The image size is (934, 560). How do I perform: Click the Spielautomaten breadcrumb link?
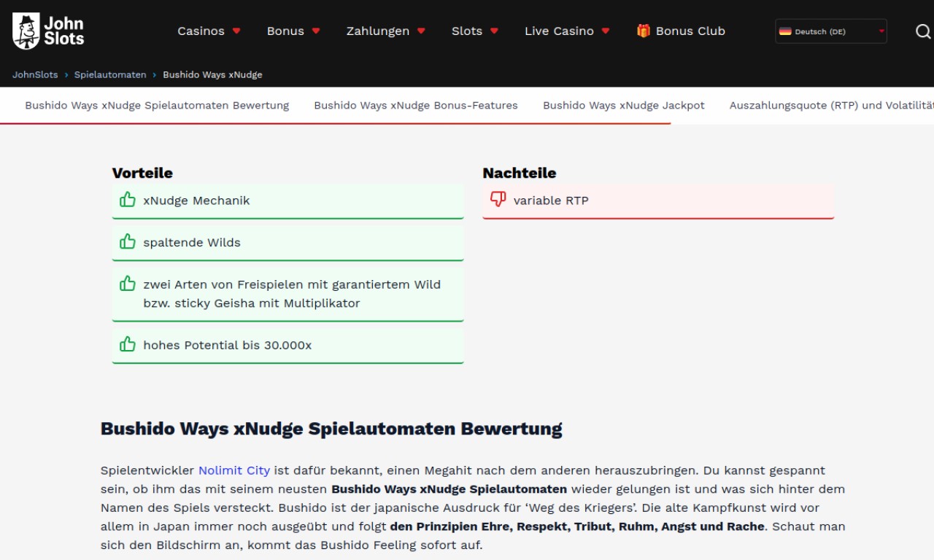click(x=110, y=75)
